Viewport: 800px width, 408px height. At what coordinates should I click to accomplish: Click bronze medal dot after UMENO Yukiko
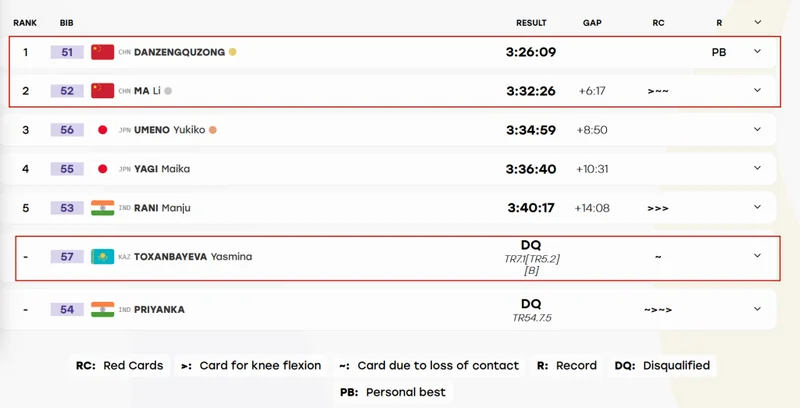point(213,130)
